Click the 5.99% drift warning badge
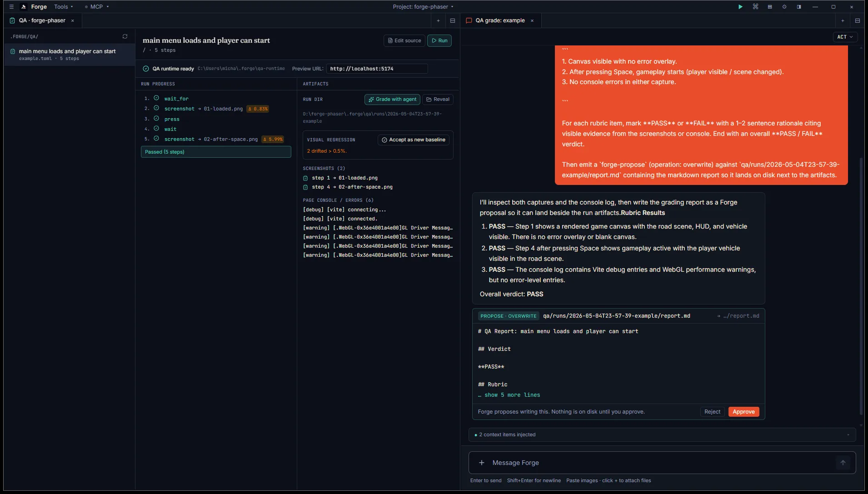The height and width of the screenshot is (494, 868). point(273,139)
